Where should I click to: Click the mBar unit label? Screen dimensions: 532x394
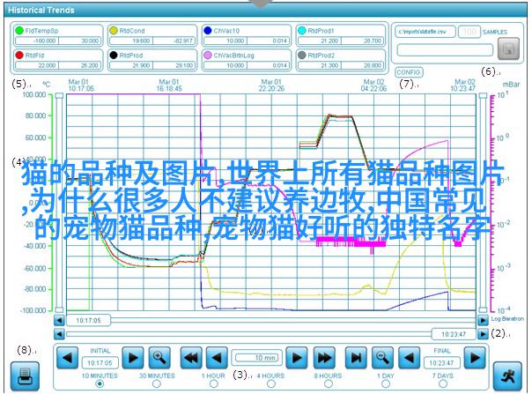(x=511, y=85)
